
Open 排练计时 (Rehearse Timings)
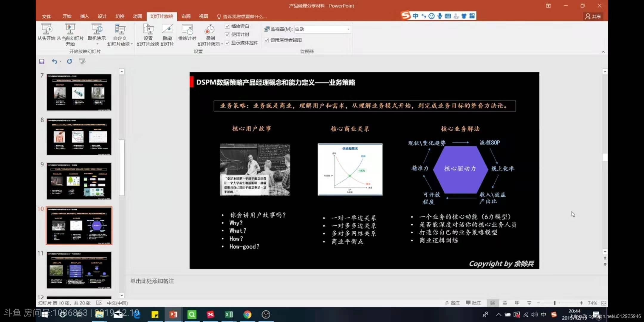tap(187, 33)
